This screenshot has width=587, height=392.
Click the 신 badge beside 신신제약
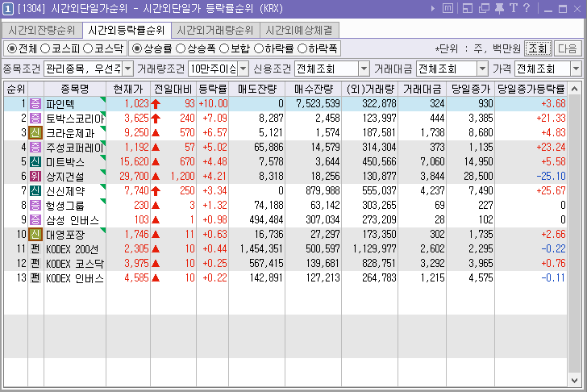[35, 191]
